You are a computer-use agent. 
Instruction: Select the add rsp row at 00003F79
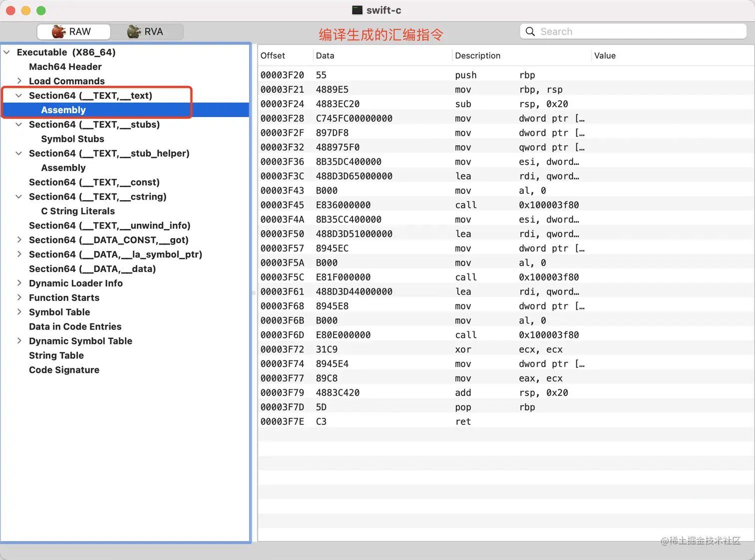click(505, 393)
